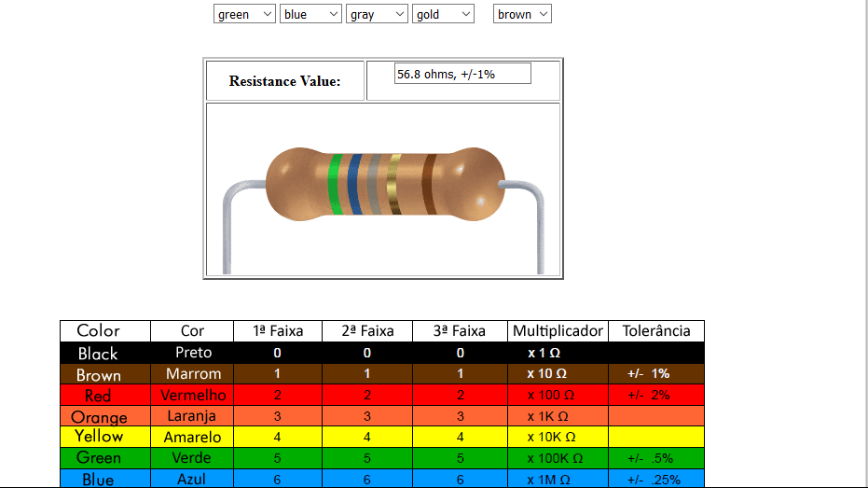Click the 'Red' cell in the table

[x=105, y=395]
